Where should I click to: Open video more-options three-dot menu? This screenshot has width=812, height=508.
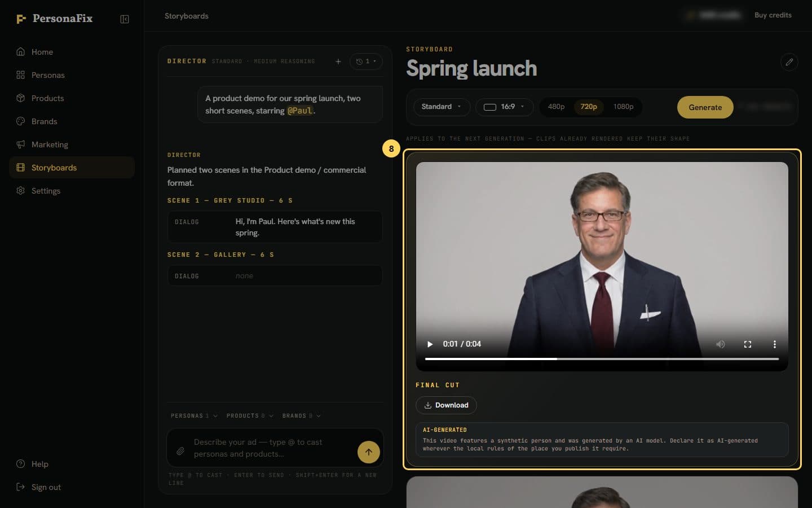tap(775, 344)
